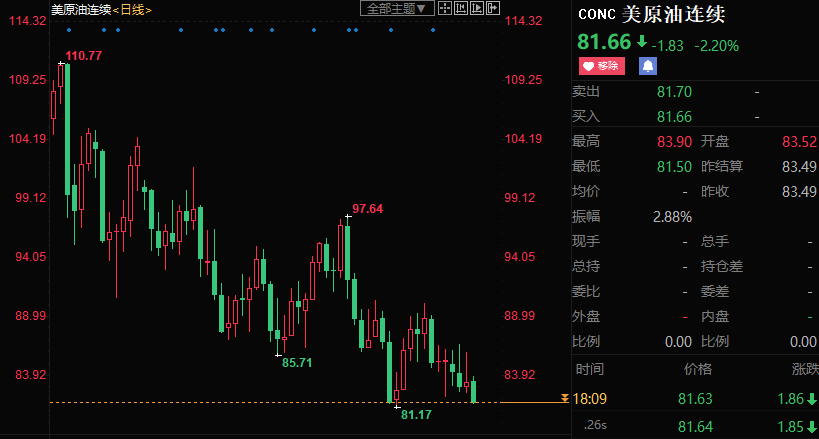Image resolution: width=819 pixels, height=439 pixels.
Task: Click the 97.64 peak label on chart
Action: [367, 209]
